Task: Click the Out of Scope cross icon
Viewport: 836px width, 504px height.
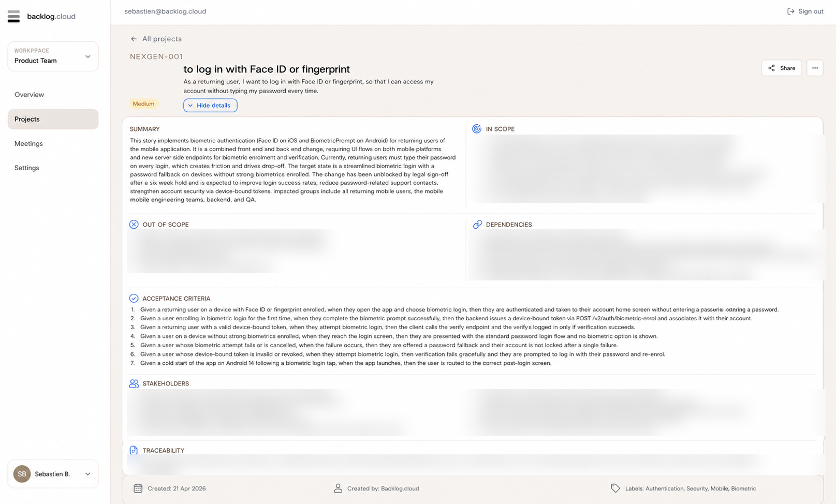Action: (134, 224)
